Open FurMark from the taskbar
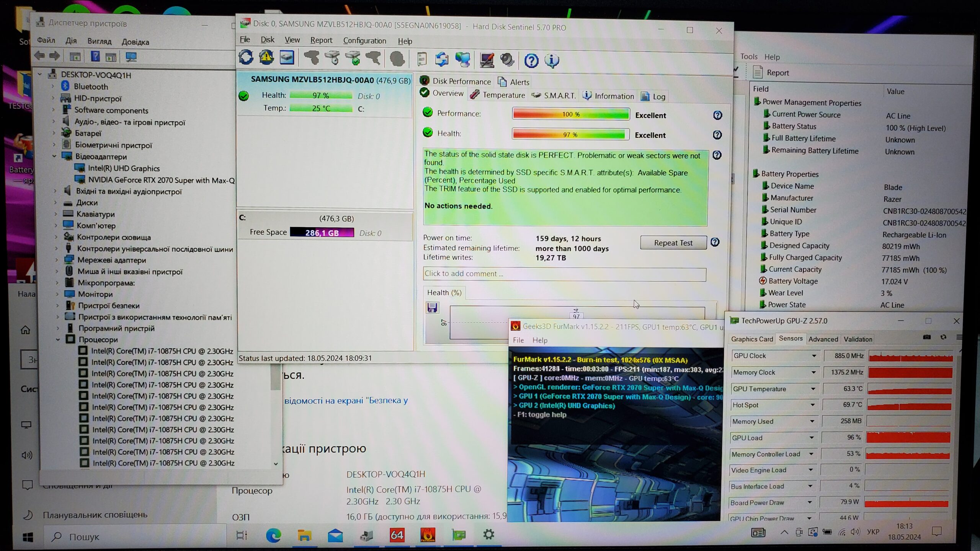The image size is (980, 551). [x=428, y=535]
